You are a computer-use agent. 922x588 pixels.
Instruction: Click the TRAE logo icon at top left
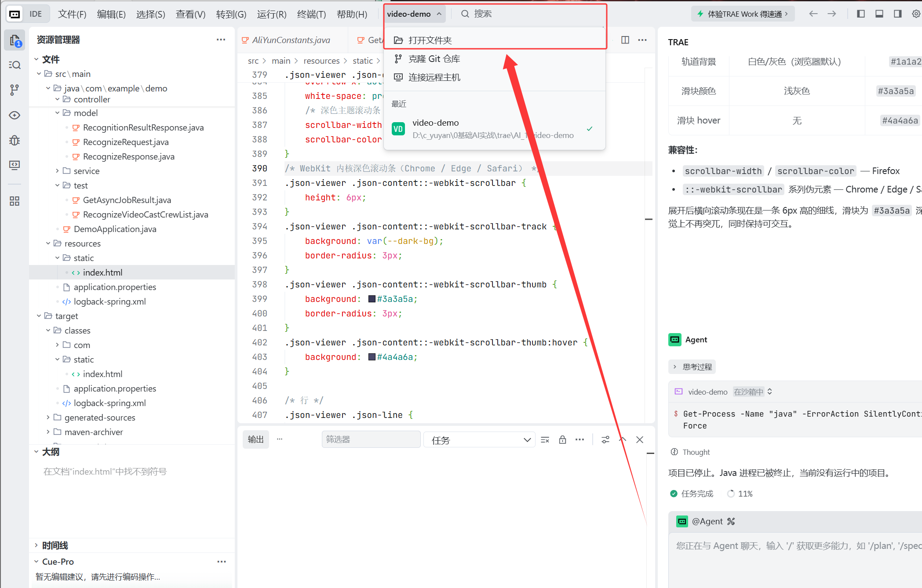click(15, 14)
